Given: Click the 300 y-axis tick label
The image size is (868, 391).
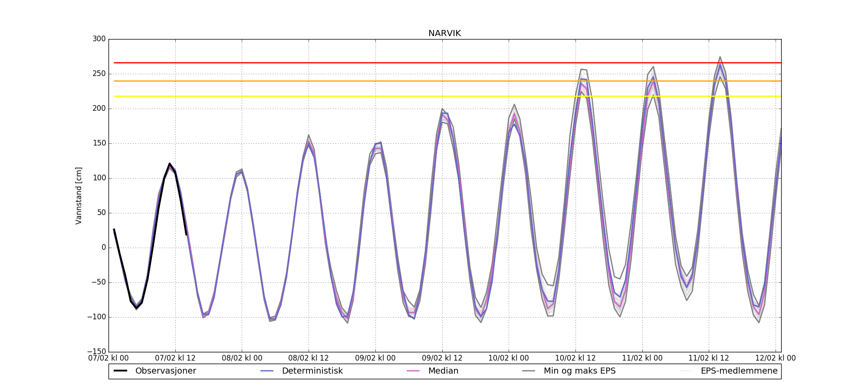Looking at the screenshot, I should pos(99,39).
